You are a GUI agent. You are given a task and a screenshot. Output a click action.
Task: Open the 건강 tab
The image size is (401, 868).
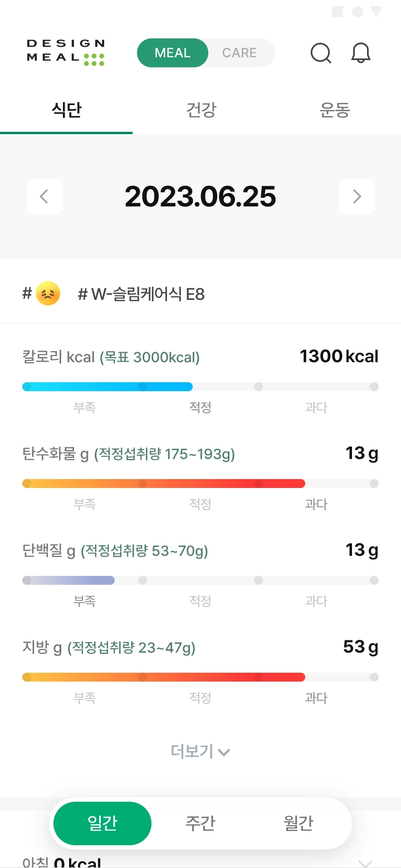[200, 110]
